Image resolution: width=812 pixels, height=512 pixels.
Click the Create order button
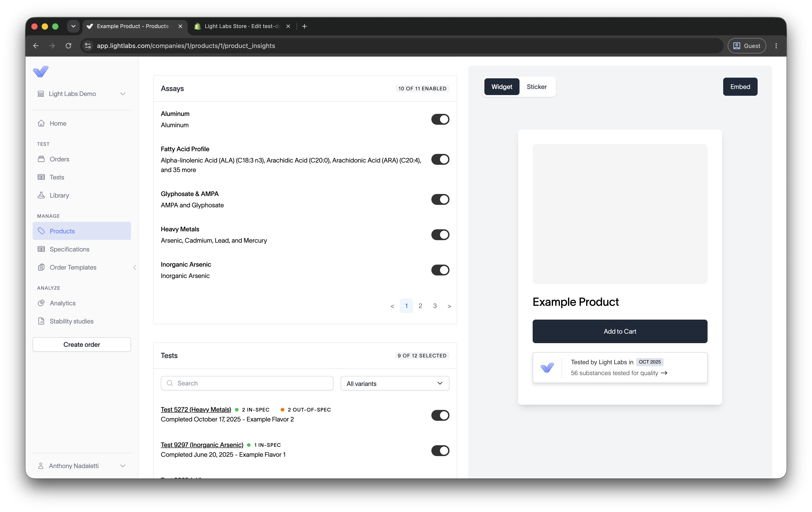pos(82,345)
